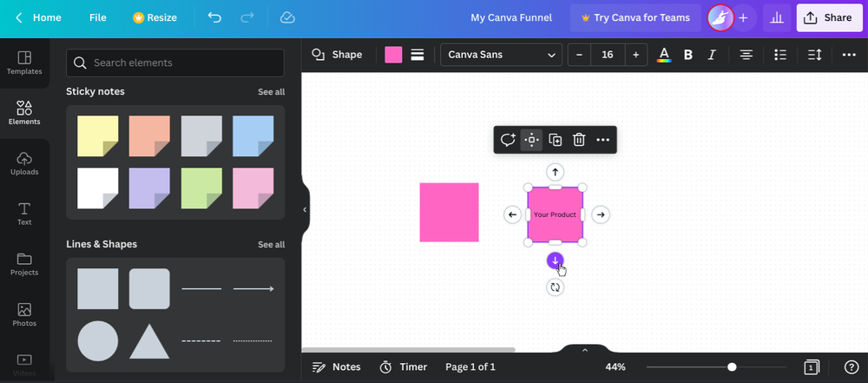
Task: Click the pink shape fill color swatch
Action: [x=394, y=55]
